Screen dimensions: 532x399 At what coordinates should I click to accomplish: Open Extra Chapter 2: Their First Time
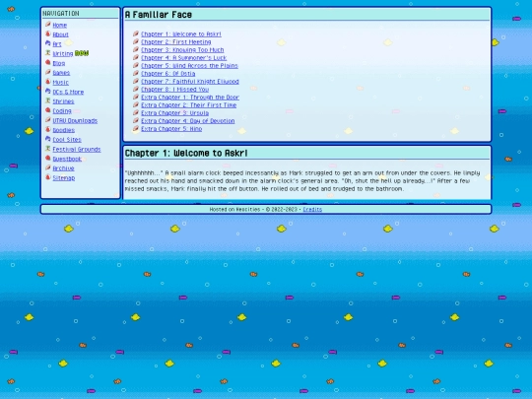click(188, 104)
